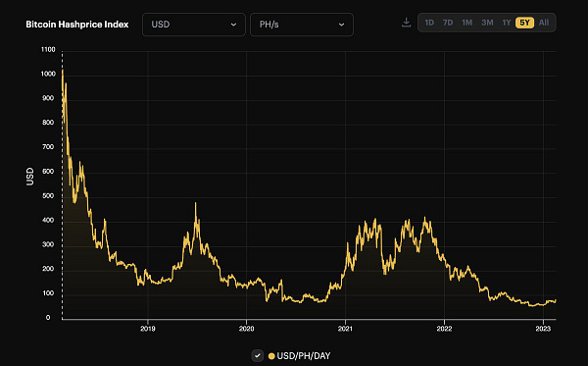
Task: Click the 2021 x-axis label
Action: point(345,329)
